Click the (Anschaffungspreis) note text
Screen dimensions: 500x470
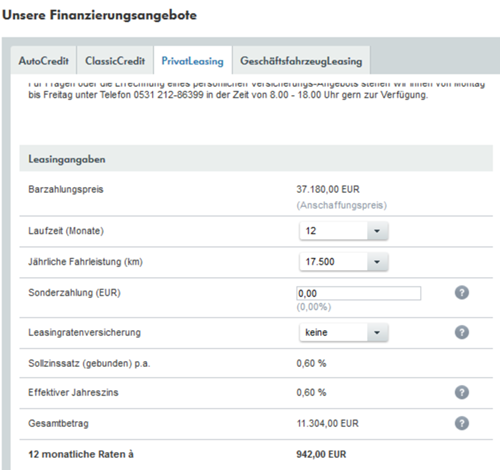coord(342,205)
